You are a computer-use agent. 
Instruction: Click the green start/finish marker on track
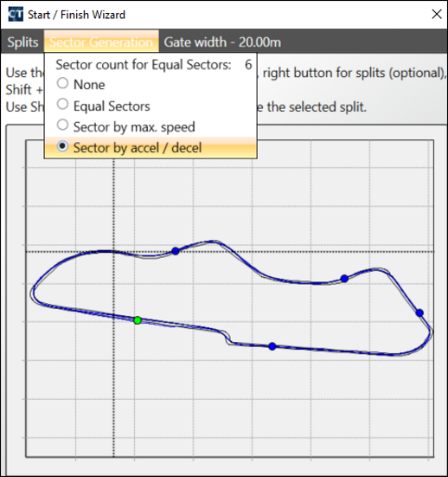tap(138, 320)
